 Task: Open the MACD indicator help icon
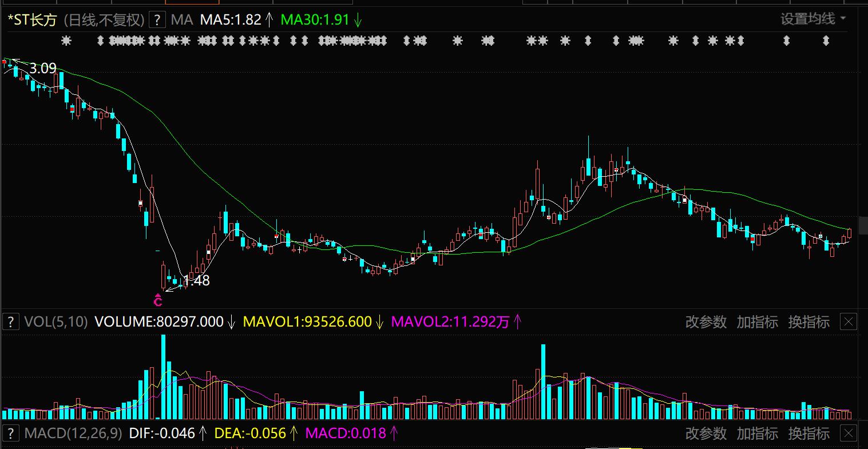10,433
